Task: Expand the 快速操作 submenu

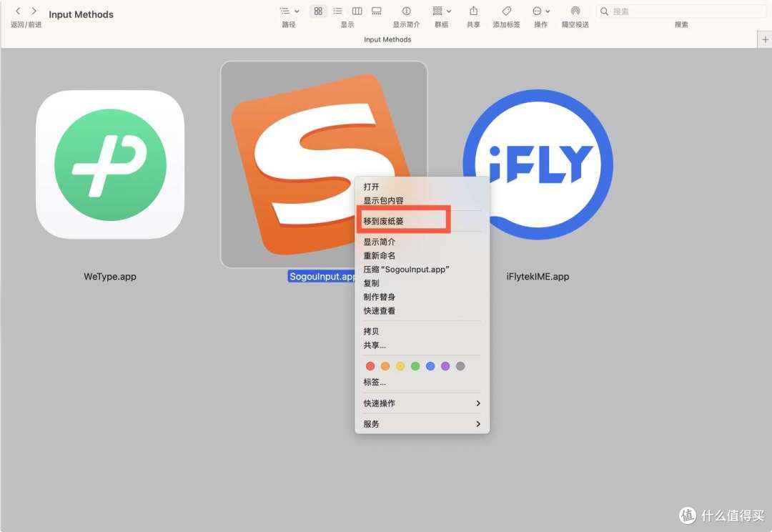Action: point(422,403)
